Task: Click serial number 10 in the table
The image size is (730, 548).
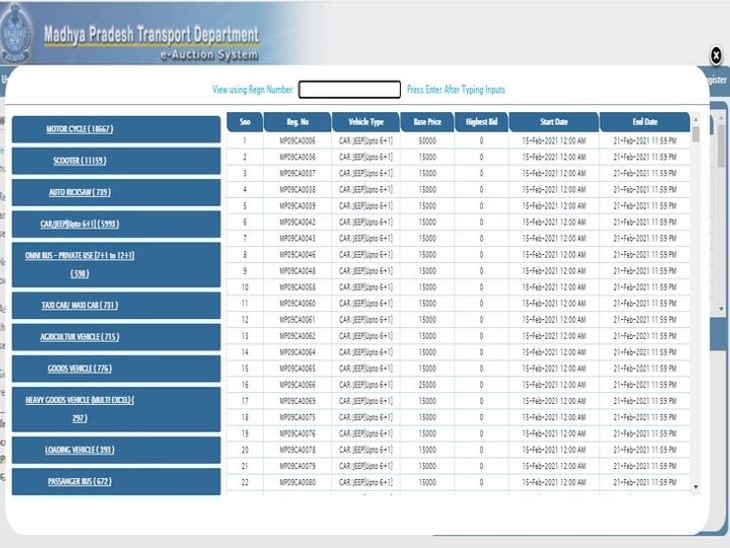Action: pyautogui.click(x=245, y=287)
